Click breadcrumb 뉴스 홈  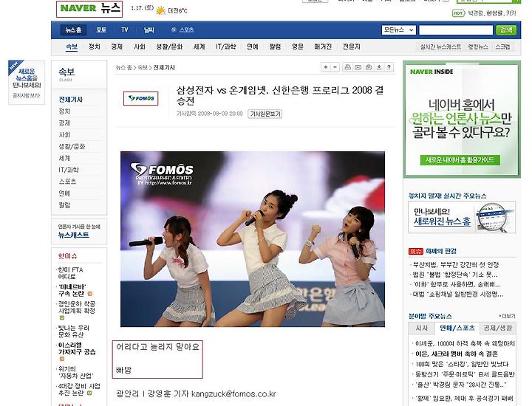click(x=123, y=67)
